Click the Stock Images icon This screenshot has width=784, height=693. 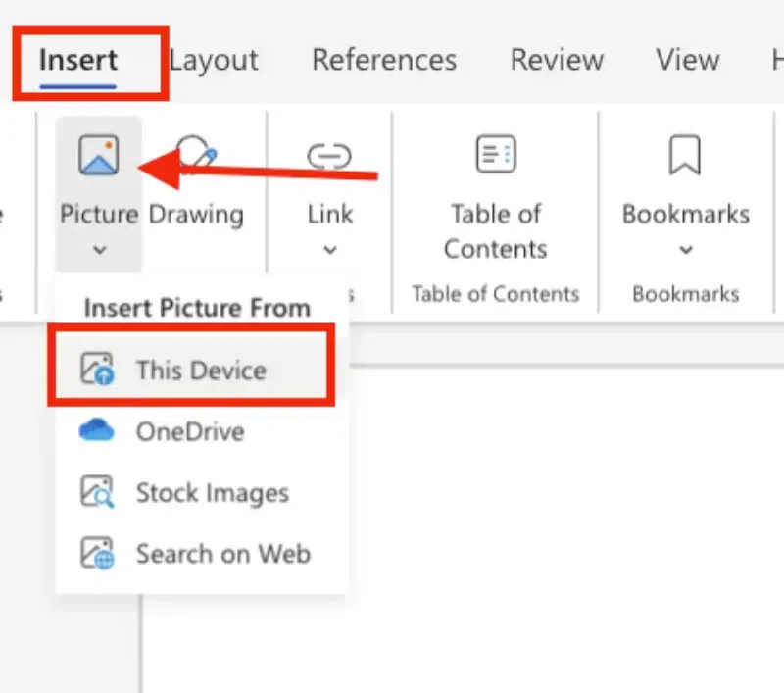tap(98, 492)
